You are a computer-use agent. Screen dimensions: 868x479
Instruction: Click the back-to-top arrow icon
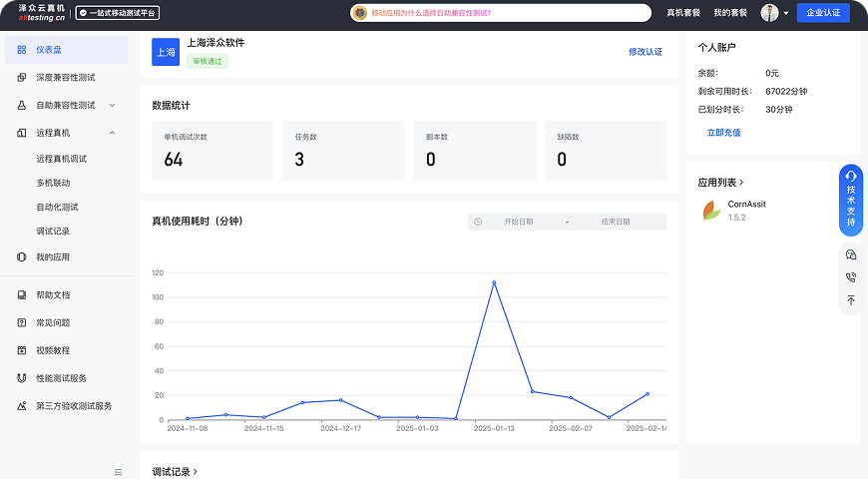coord(851,299)
